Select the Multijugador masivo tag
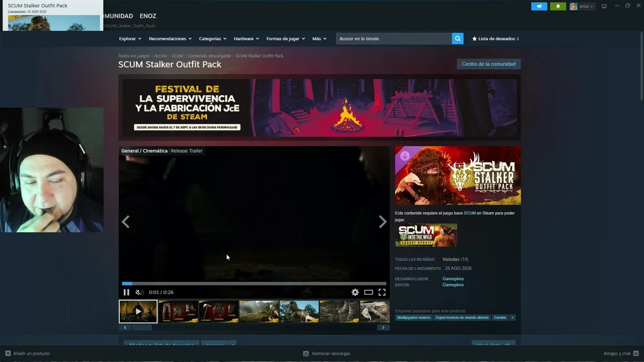Image resolution: width=644 pixels, height=362 pixels. [414, 318]
